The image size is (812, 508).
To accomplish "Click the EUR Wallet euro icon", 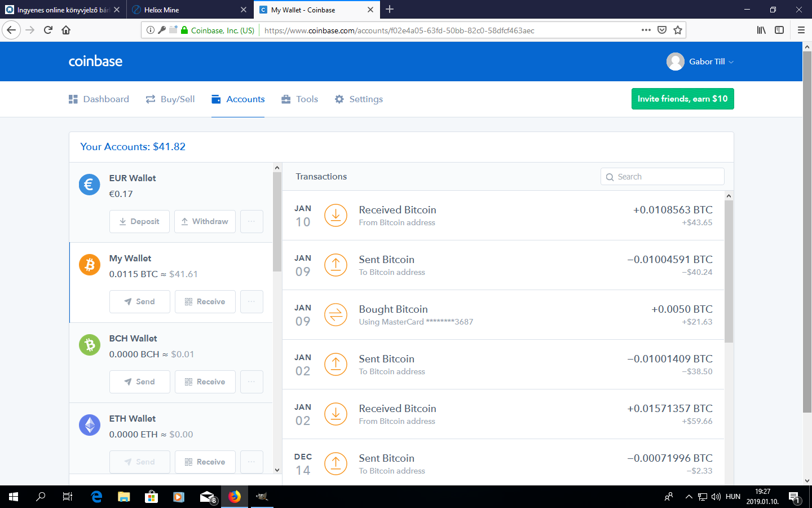I will [x=89, y=185].
